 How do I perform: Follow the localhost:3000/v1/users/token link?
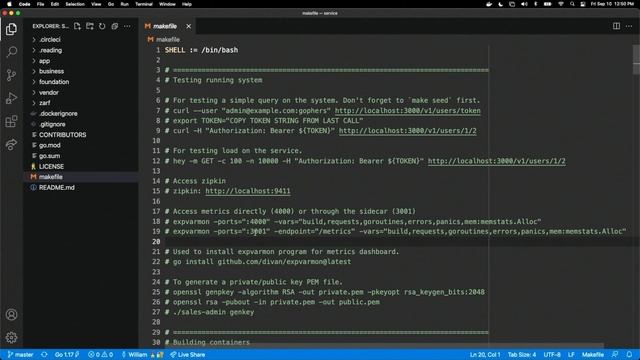pyautogui.click(x=408, y=111)
